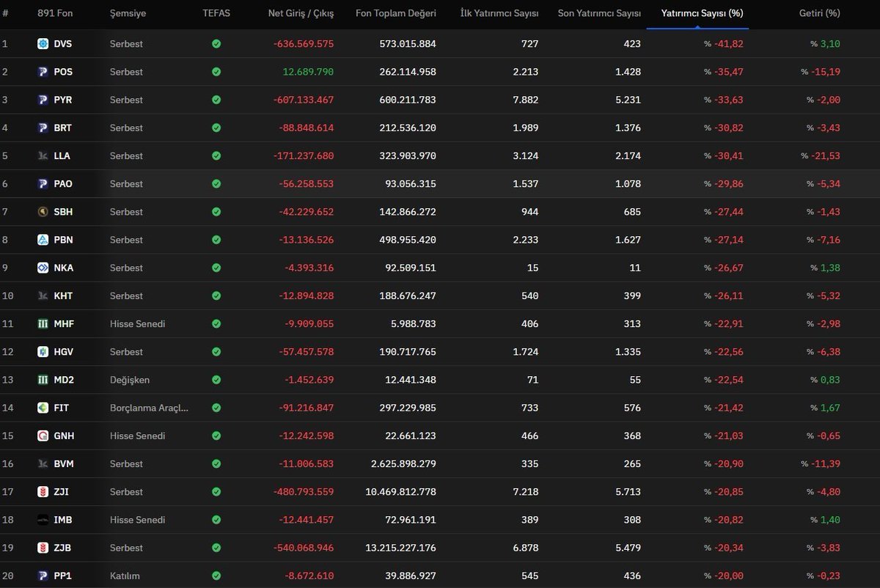880x588 pixels.
Task: Click the active Yatırımcı Sayısı (%) header
Action: (x=702, y=14)
